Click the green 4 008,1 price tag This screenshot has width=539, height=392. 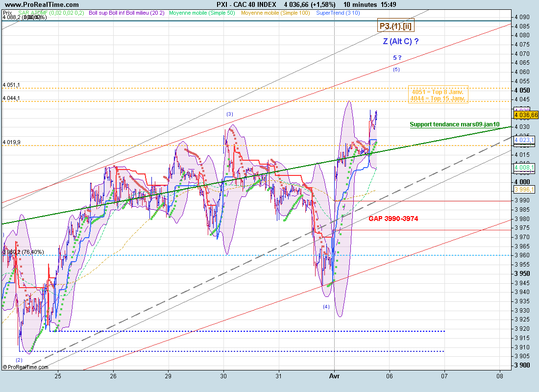pyautogui.click(x=524, y=168)
